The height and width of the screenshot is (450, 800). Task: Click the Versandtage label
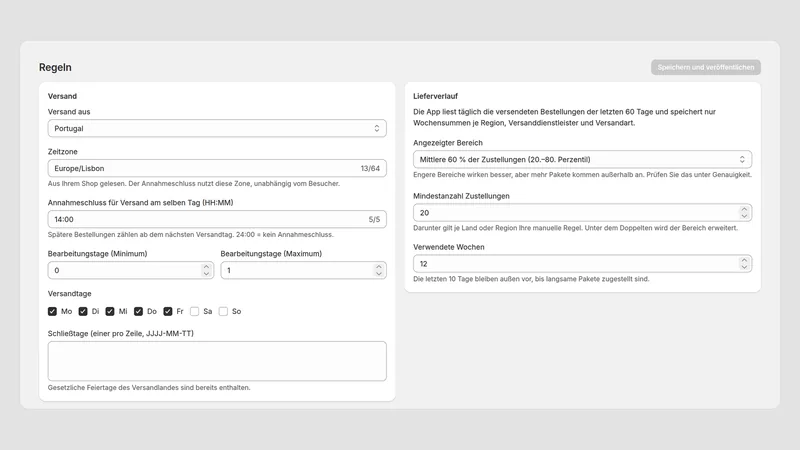click(x=69, y=293)
